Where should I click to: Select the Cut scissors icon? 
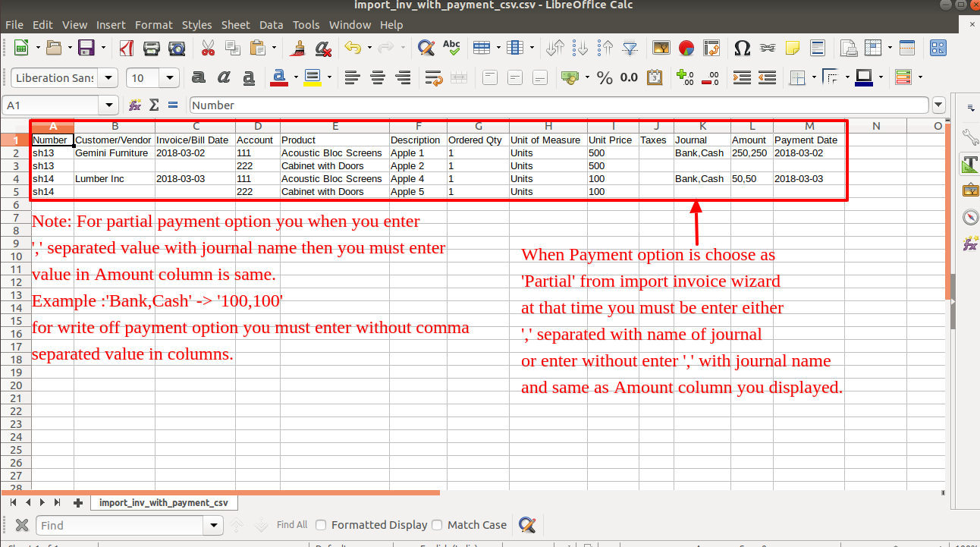(208, 49)
